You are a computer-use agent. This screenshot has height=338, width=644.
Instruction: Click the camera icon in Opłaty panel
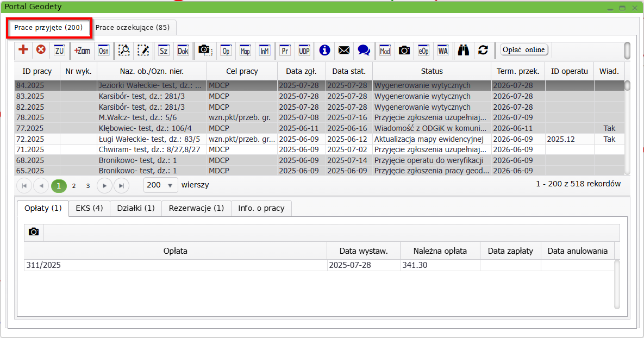34,232
